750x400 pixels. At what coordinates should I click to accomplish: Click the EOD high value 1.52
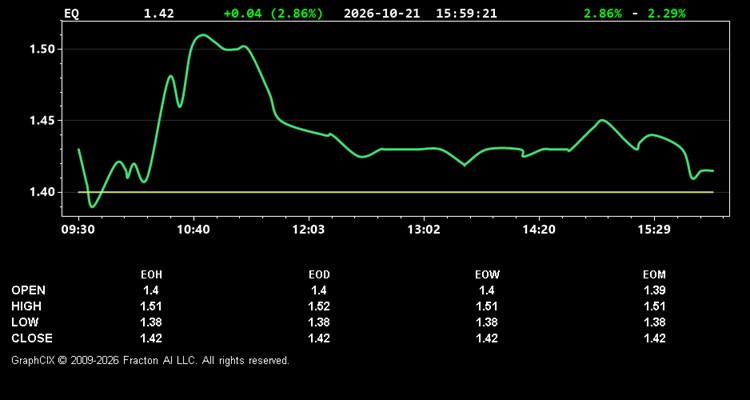coord(319,306)
